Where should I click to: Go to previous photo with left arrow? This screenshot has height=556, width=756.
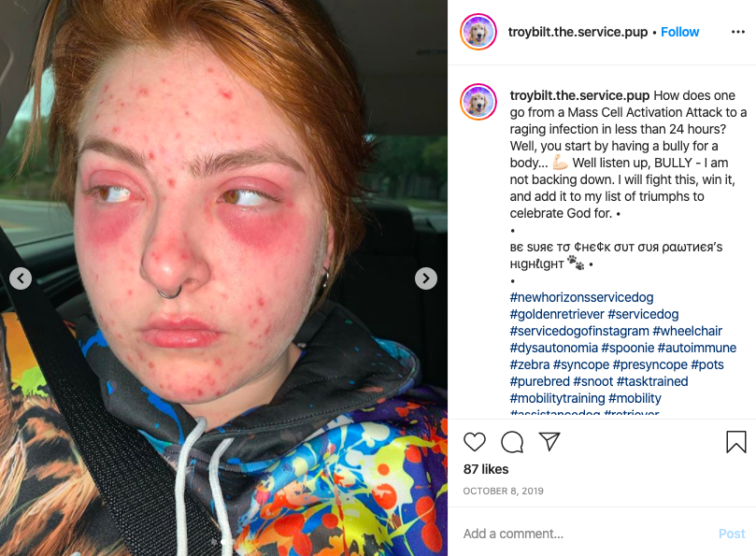pos(21,278)
